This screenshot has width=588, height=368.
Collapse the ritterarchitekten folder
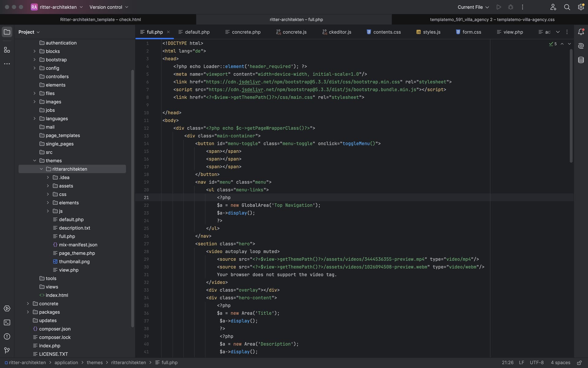(41, 169)
